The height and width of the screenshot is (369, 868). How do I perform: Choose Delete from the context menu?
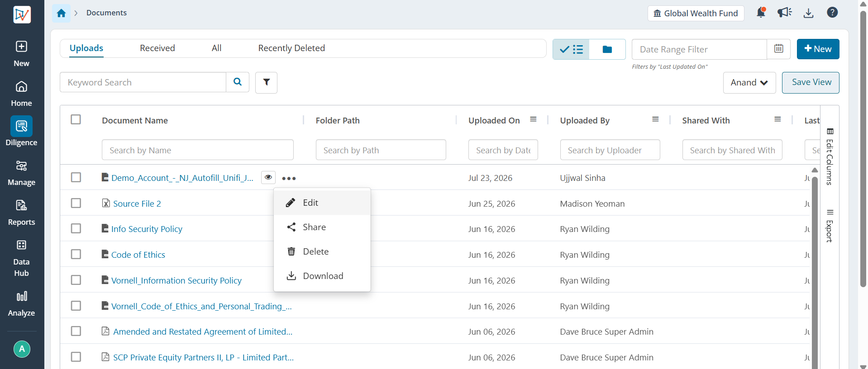pyautogui.click(x=322, y=251)
